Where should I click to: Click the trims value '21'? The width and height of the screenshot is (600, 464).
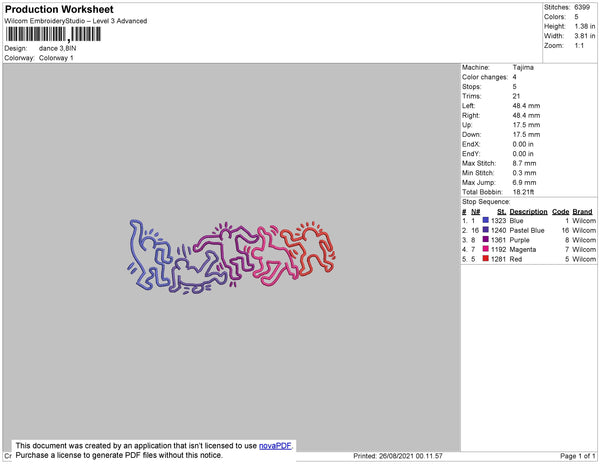pyautogui.click(x=516, y=96)
